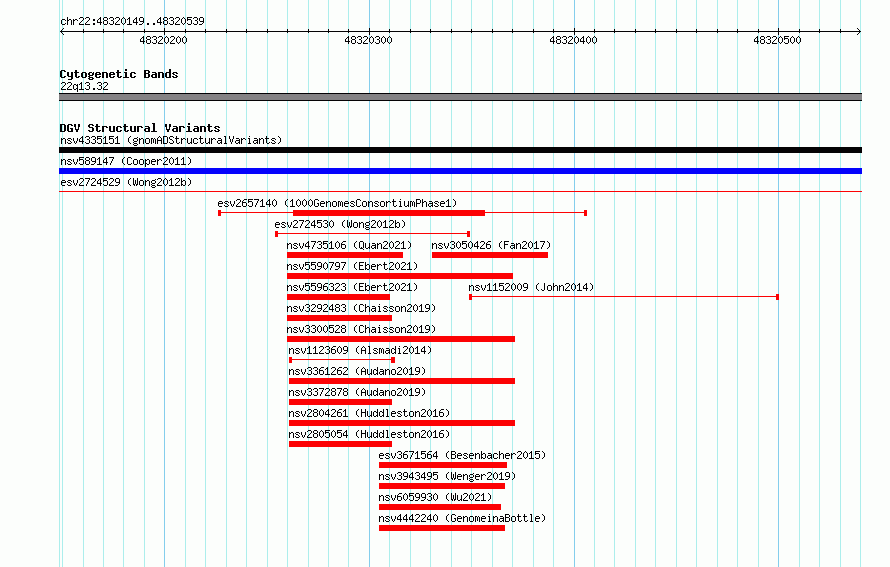This screenshot has height=567, width=890.
Task: Open the nsv3361262 Audano2019 label
Action: [357, 371]
